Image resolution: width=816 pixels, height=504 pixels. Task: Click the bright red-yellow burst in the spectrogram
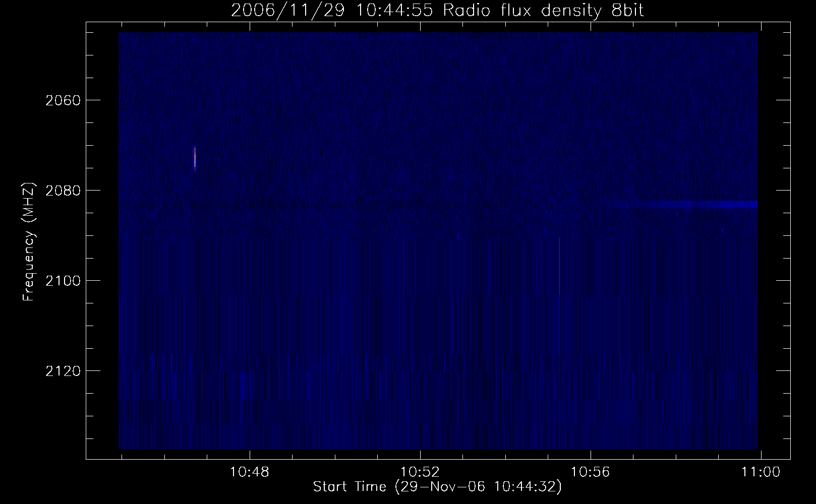click(195, 159)
